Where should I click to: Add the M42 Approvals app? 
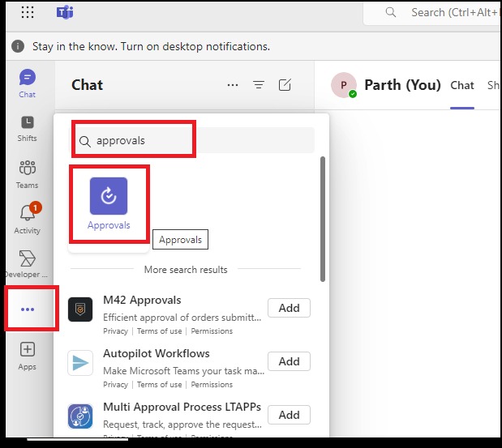(x=289, y=308)
